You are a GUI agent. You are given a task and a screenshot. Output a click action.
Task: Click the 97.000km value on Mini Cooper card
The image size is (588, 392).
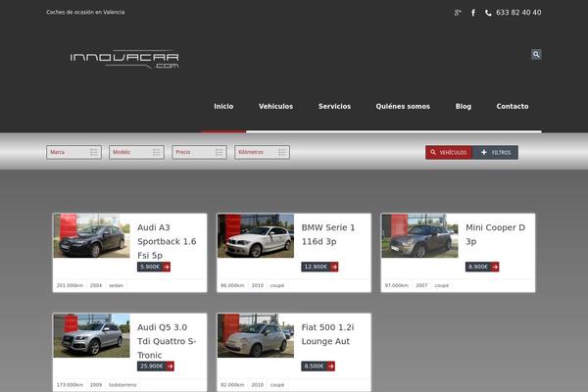pyautogui.click(x=396, y=285)
